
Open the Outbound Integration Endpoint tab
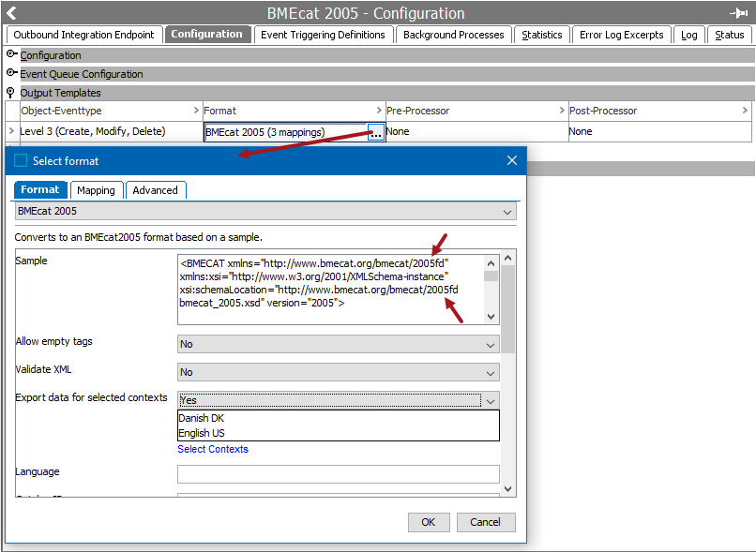tap(83, 35)
